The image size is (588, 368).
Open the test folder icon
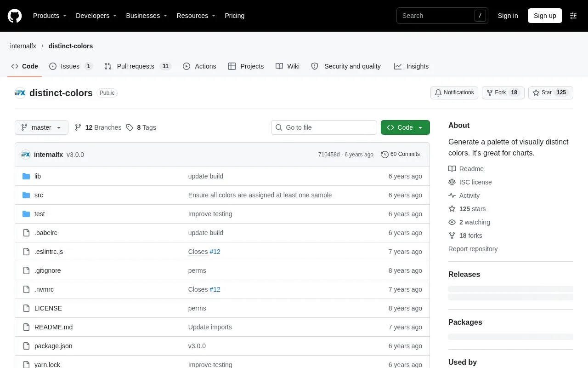pyautogui.click(x=26, y=214)
